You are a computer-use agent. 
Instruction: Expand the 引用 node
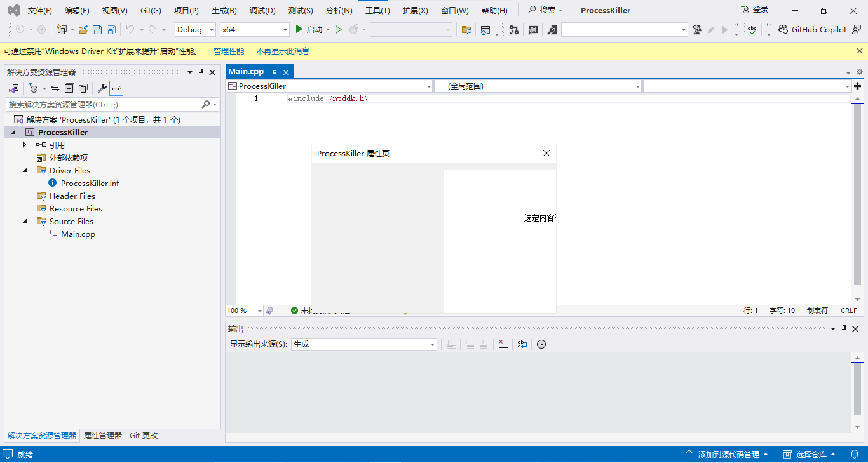click(24, 145)
